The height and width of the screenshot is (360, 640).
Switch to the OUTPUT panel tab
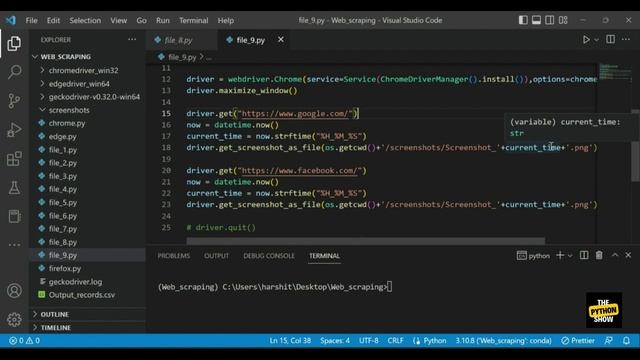tap(216, 256)
